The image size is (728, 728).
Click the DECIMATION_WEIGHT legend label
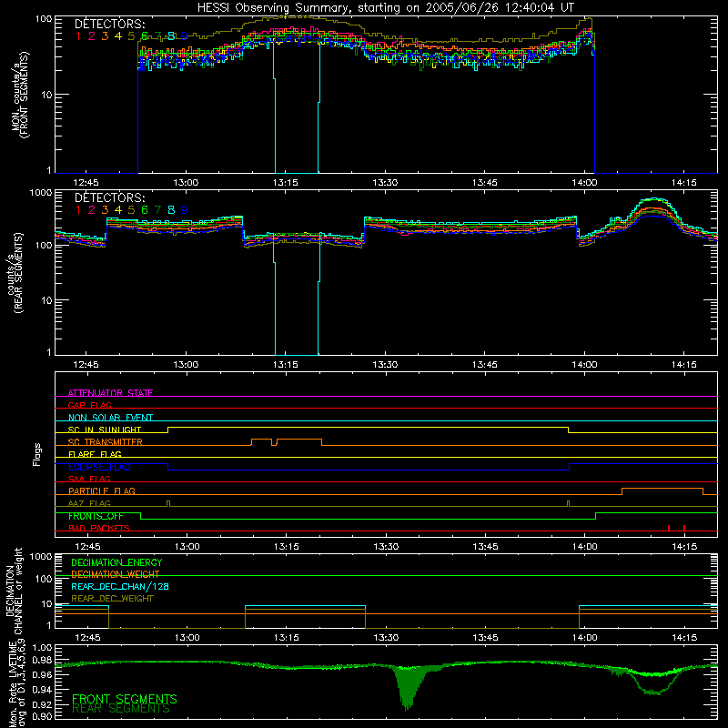116,574
